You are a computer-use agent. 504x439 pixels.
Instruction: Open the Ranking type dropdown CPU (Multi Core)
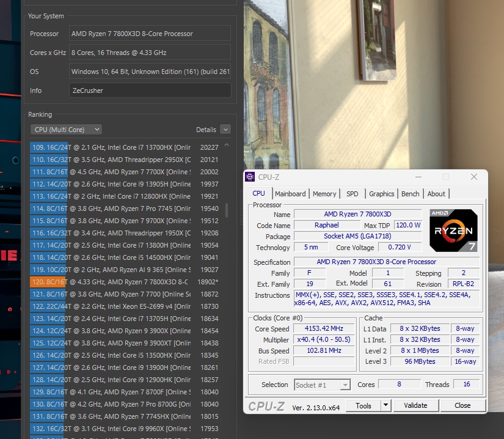[x=66, y=130]
